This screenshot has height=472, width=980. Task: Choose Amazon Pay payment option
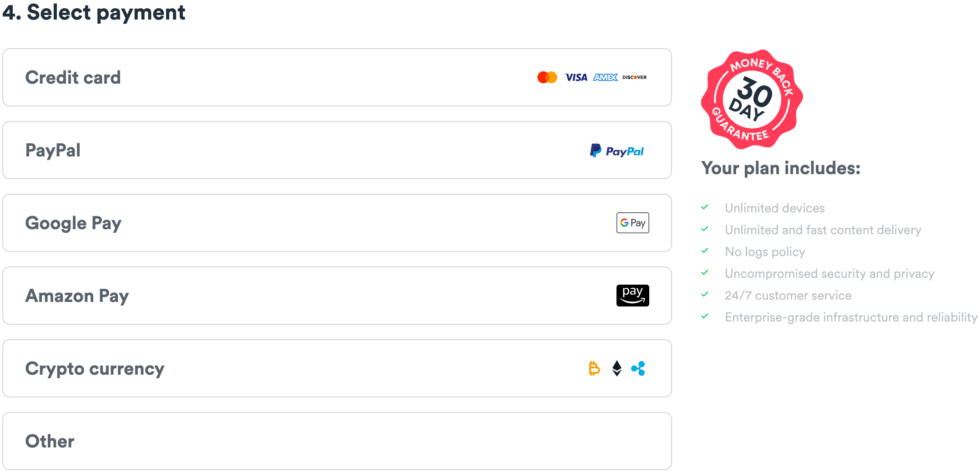pyautogui.click(x=337, y=296)
